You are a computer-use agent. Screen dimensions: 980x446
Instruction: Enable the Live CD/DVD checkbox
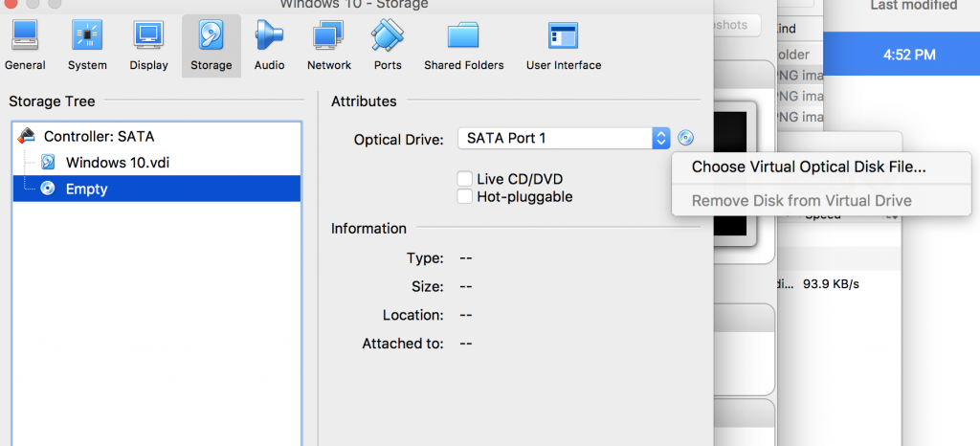464,179
